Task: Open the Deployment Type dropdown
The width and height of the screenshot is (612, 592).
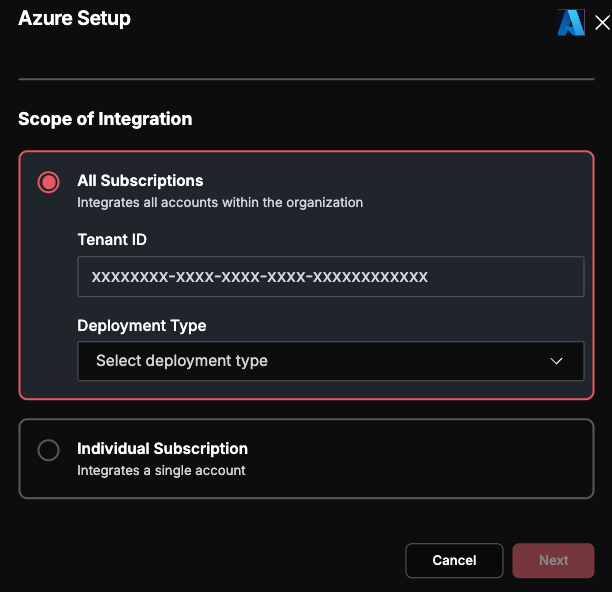Action: (x=331, y=361)
